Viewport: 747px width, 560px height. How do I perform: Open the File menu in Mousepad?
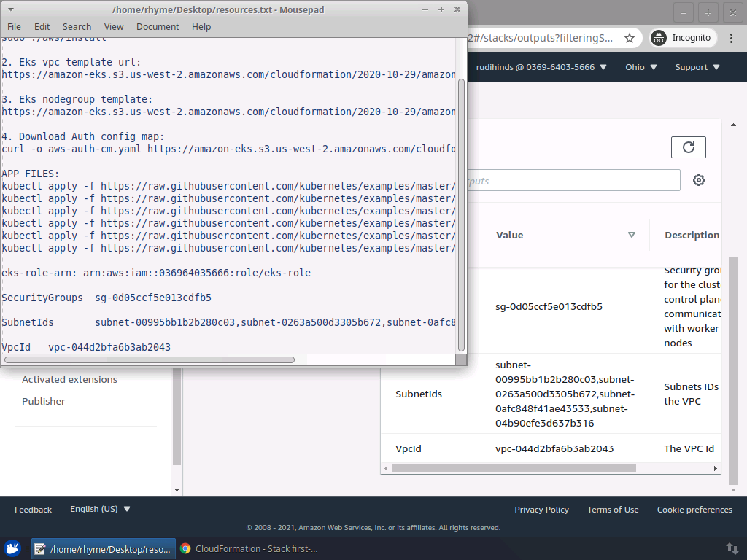coord(14,27)
